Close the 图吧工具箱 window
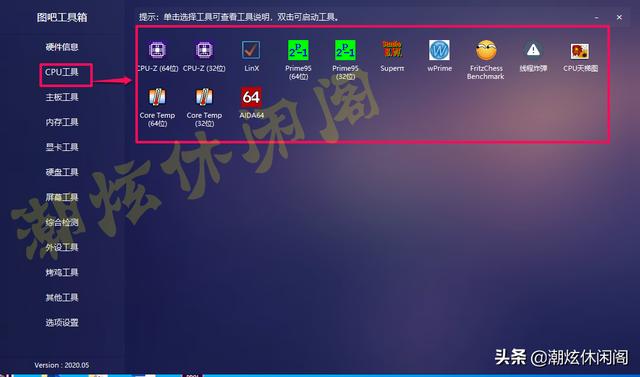 (x=619, y=17)
